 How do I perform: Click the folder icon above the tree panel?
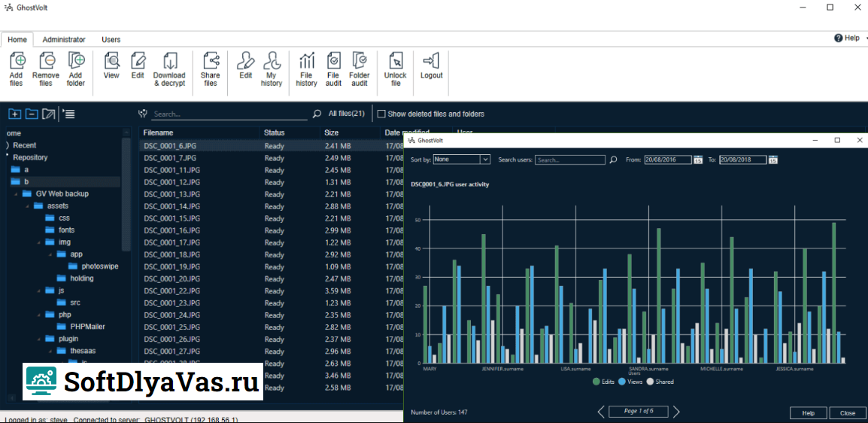pyautogui.click(x=49, y=114)
